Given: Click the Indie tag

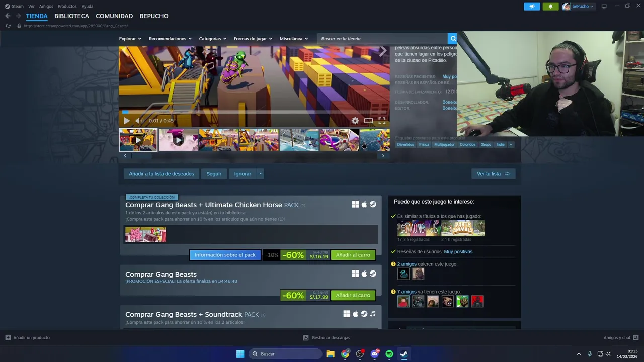Looking at the screenshot, I should (x=500, y=145).
